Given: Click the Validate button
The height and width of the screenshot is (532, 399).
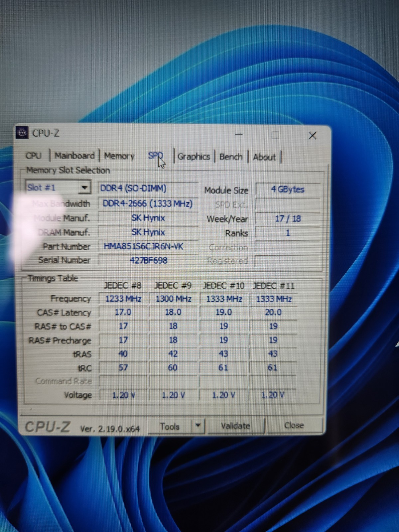Looking at the screenshot, I should (x=235, y=426).
